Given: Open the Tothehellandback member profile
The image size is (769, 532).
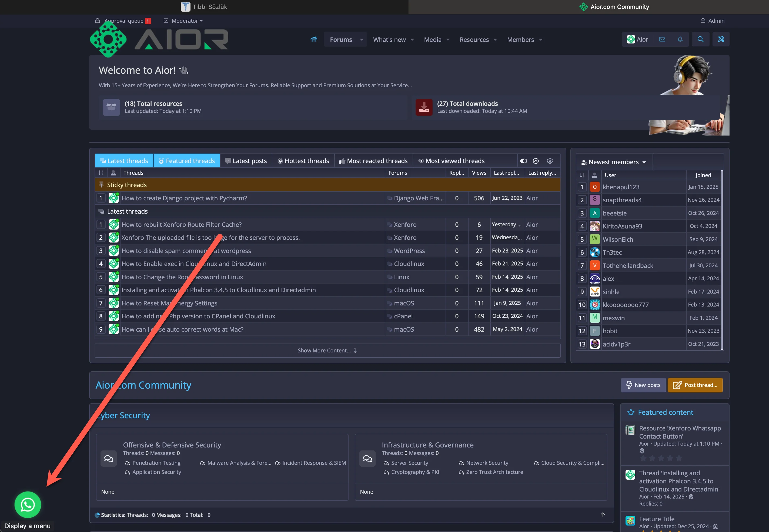Looking at the screenshot, I should point(628,265).
